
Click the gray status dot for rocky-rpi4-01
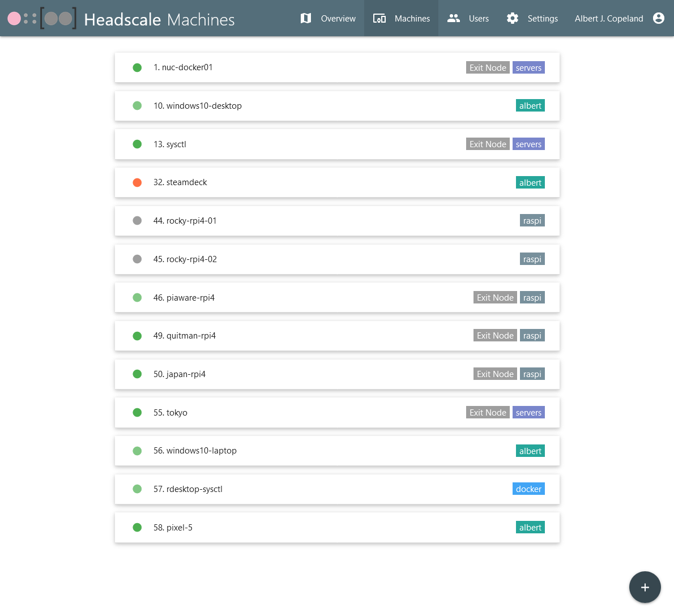click(137, 221)
